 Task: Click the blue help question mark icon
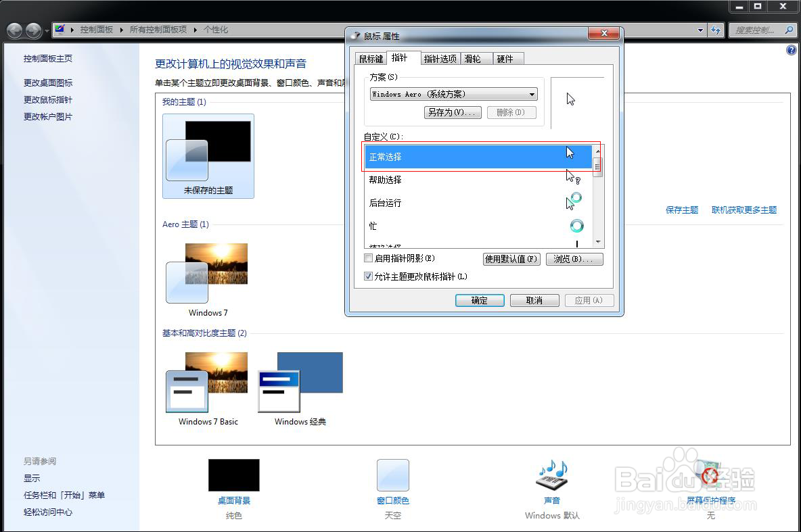pyautogui.click(x=791, y=50)
